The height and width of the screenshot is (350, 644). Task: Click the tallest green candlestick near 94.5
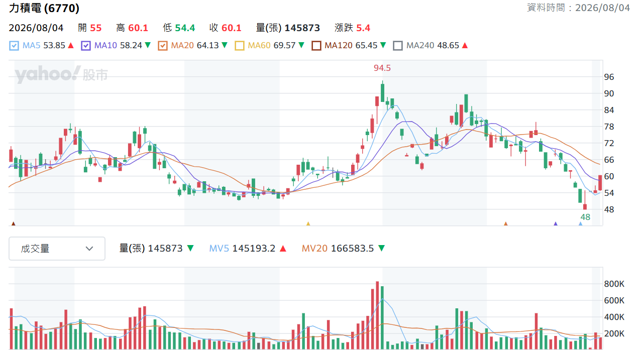point(382,92)
